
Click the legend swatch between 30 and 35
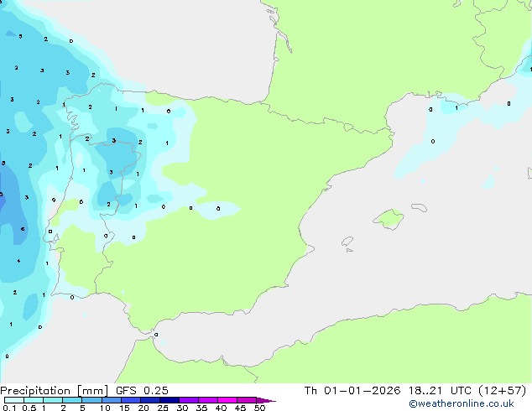click(x=189, y=400)
